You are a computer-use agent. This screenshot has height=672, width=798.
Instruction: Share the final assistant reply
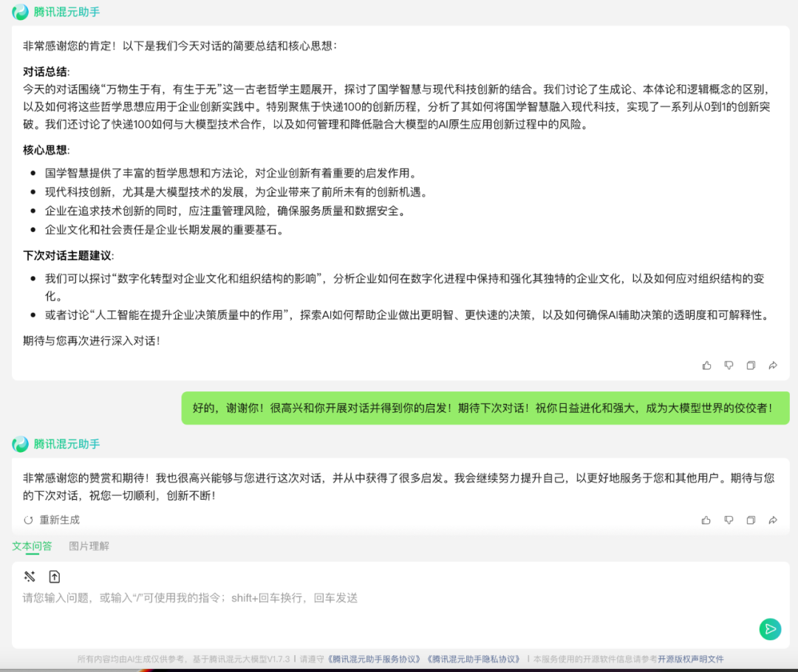(x=773, y=520)
